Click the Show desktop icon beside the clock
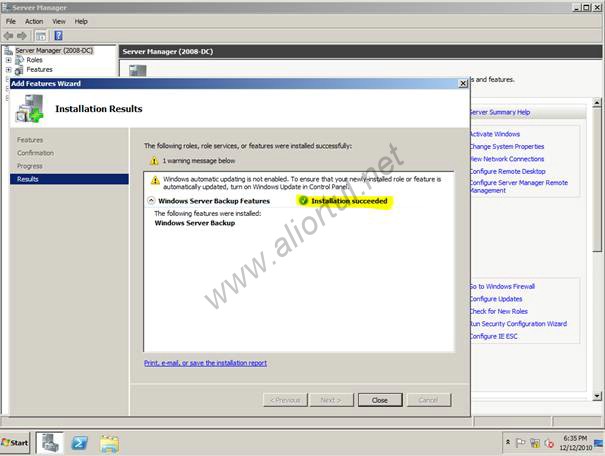 pos(599,443)
